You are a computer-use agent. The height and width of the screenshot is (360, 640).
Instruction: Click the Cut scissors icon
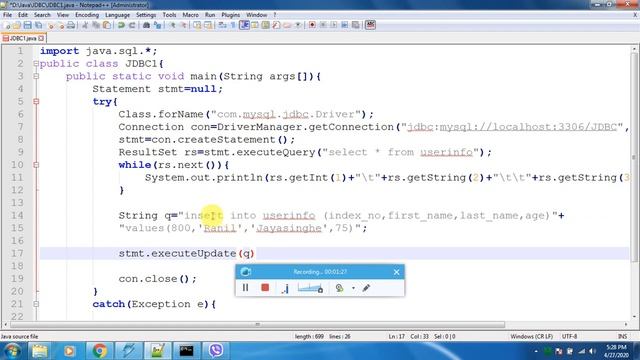point(85,25)
